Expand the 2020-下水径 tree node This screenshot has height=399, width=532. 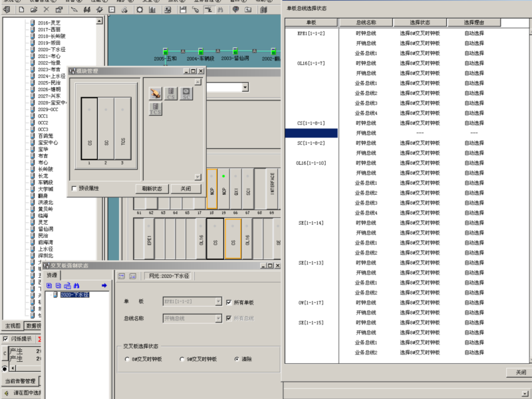click(51, 295)
